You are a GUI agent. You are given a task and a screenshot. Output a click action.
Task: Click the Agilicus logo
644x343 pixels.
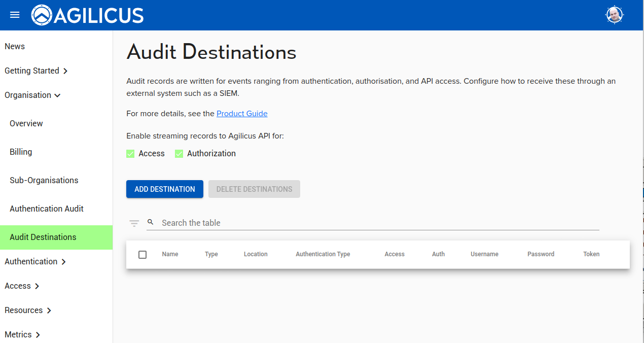[x=87, y=15]
